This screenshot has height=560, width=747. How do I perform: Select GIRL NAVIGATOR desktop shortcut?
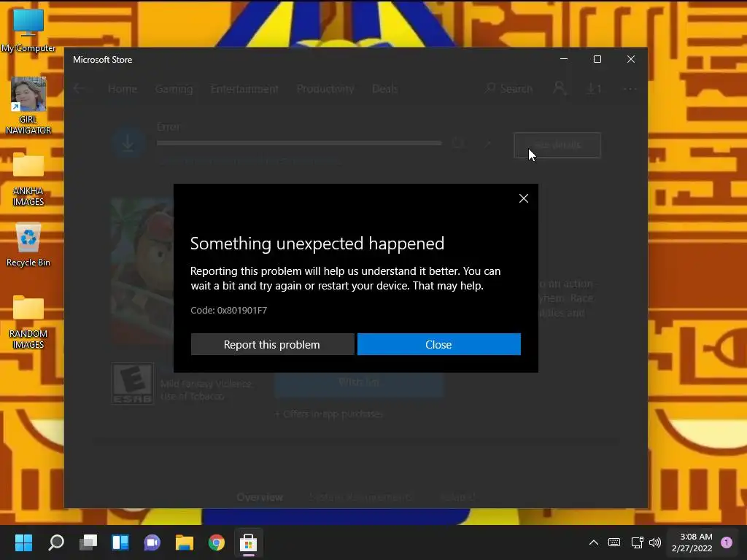pyautogui.click(x=28, y=106)
